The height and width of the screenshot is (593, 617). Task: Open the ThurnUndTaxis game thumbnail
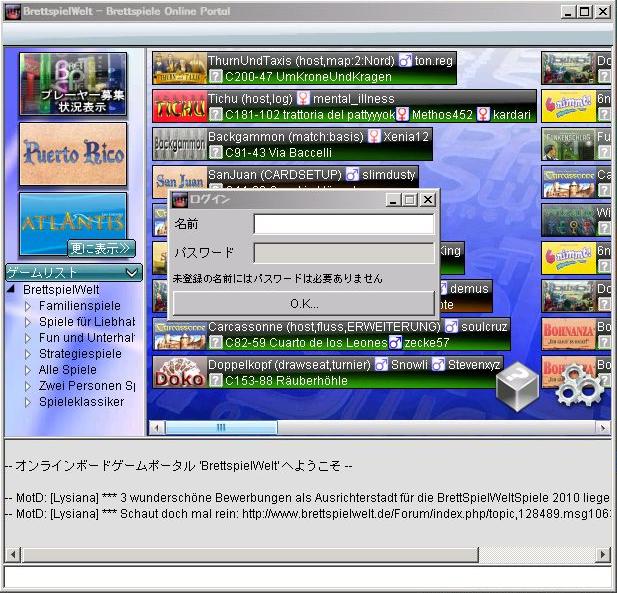[x=180, y=68]
